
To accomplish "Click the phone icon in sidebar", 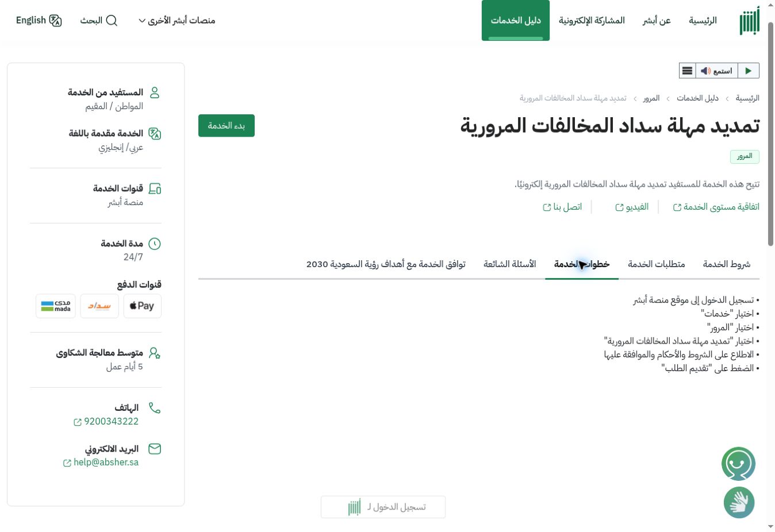I will tap(155, 408).
